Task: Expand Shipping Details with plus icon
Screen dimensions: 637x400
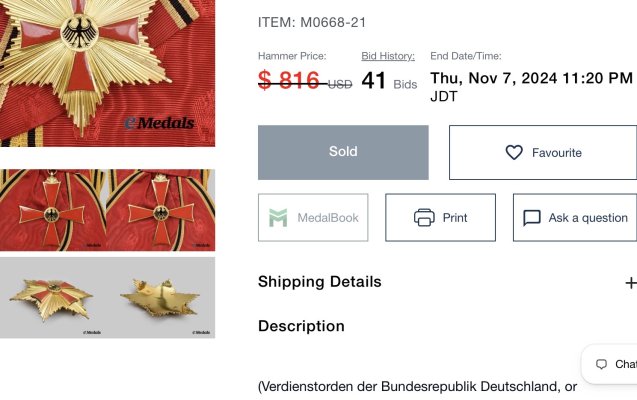Action: [x=631, y=283]
